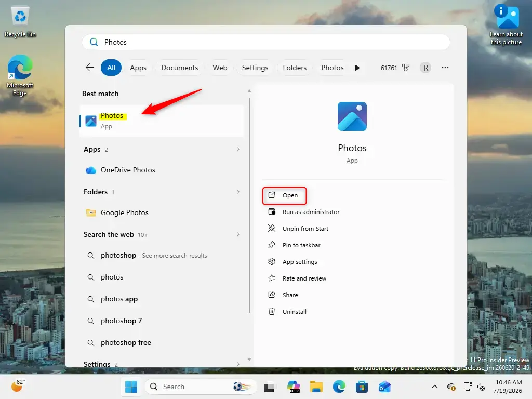Click the Share icon in actions list
This screenshot has width=532, height=399.
[x=272, y=295]
